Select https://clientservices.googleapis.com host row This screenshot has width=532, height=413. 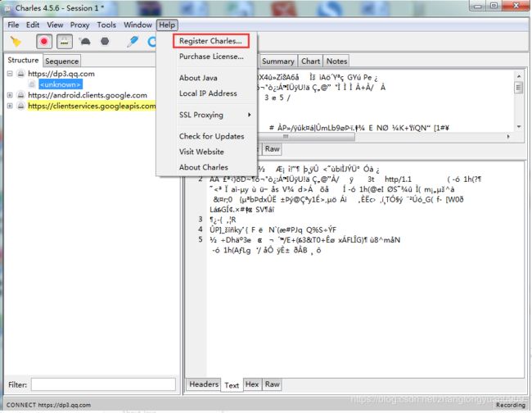[x=92, y=106]
